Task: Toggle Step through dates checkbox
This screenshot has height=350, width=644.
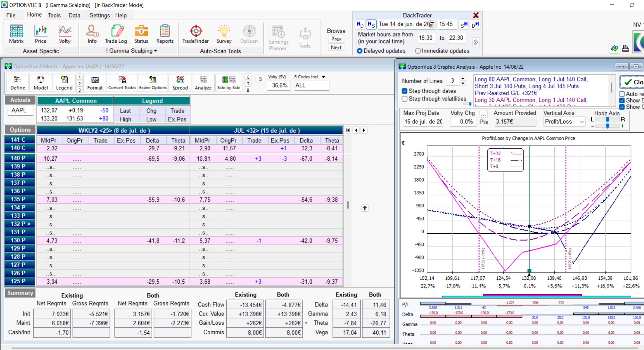Action: tap(404, 91)
